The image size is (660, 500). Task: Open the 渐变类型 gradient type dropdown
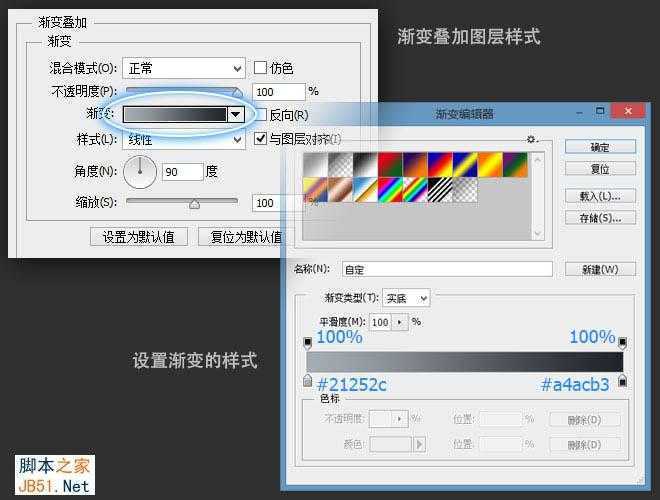[407, 298]
